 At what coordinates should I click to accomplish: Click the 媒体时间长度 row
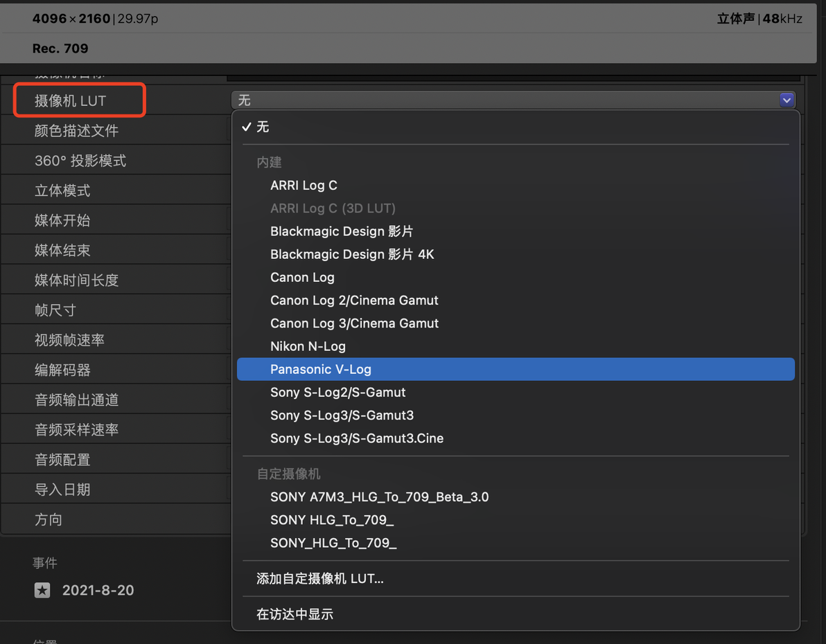click(116, 280)
